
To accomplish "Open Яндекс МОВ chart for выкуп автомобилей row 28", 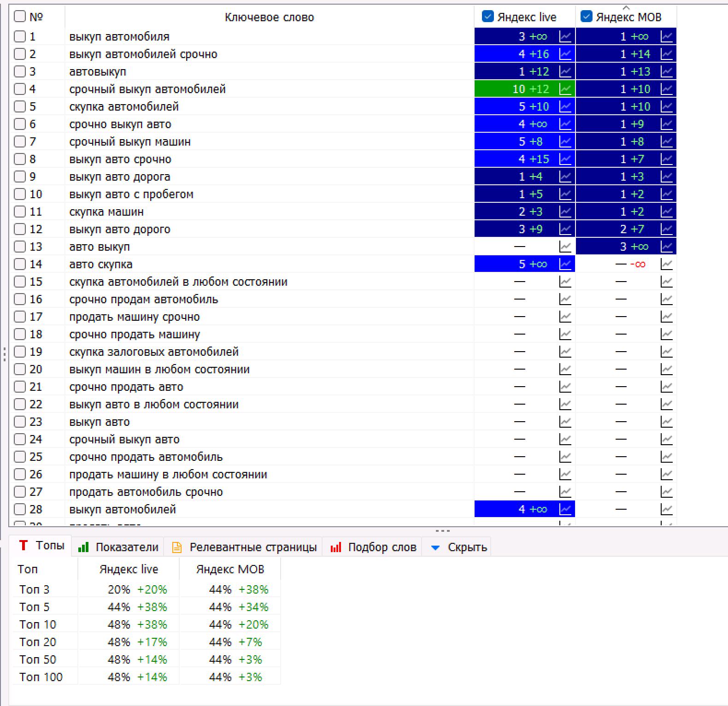I will [666, 509].
